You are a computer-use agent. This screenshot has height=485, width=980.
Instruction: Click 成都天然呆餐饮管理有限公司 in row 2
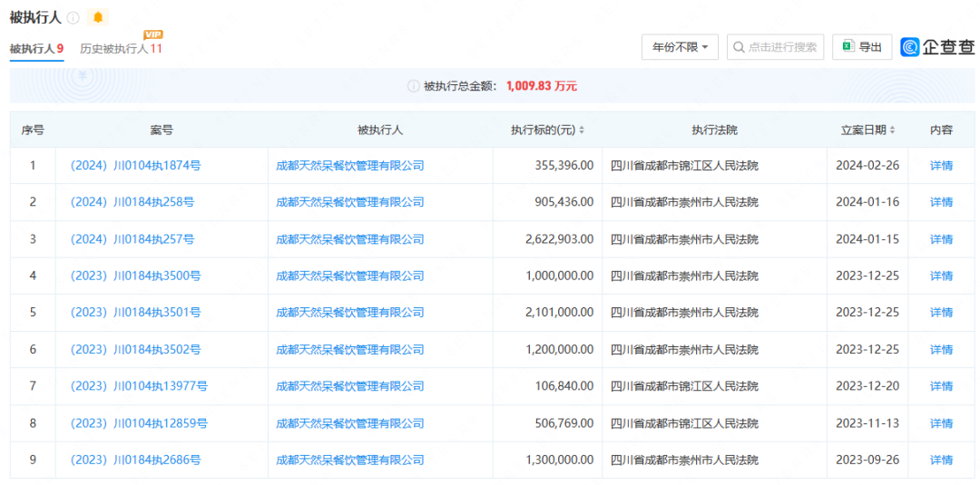pos(350,202)
